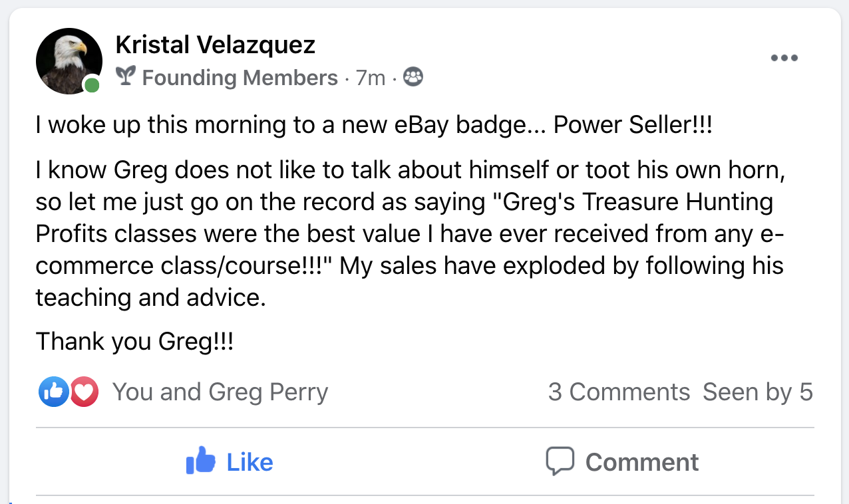Show who reacted: You and Greg Perry
849x504 pixels.
point(220,392)
